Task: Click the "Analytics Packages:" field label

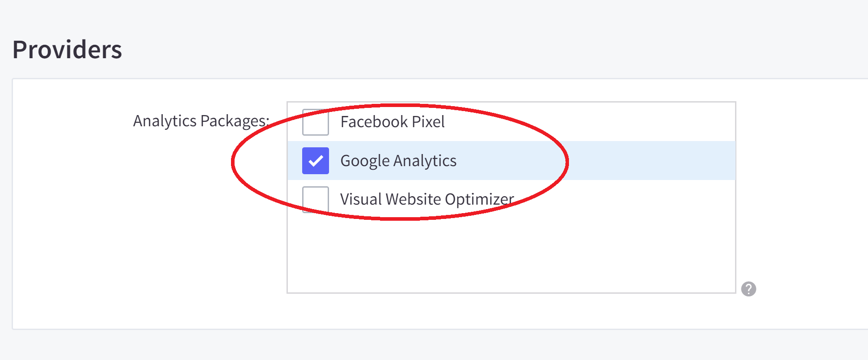Action: [x=201, y=121]
